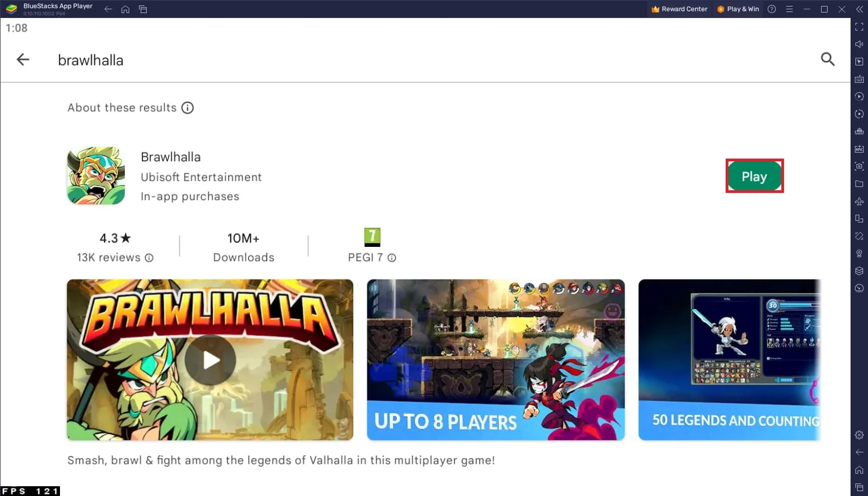868x496 pixels.
Task: Open the Brawlhalla app icon
Action: (96, 176)
